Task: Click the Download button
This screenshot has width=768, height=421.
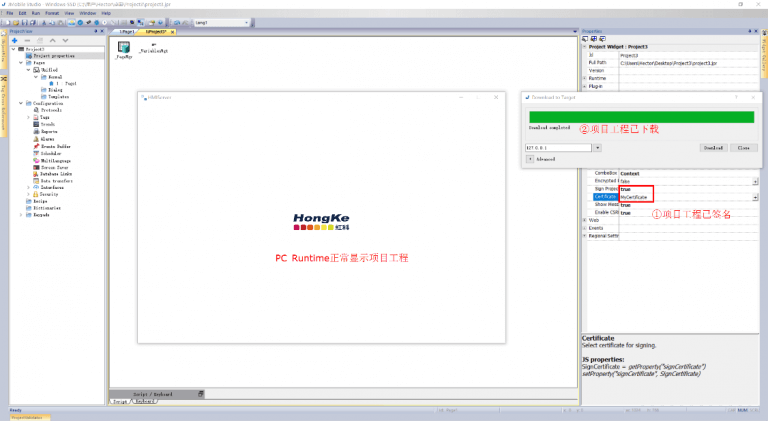Action: click(x=712, y=147)
